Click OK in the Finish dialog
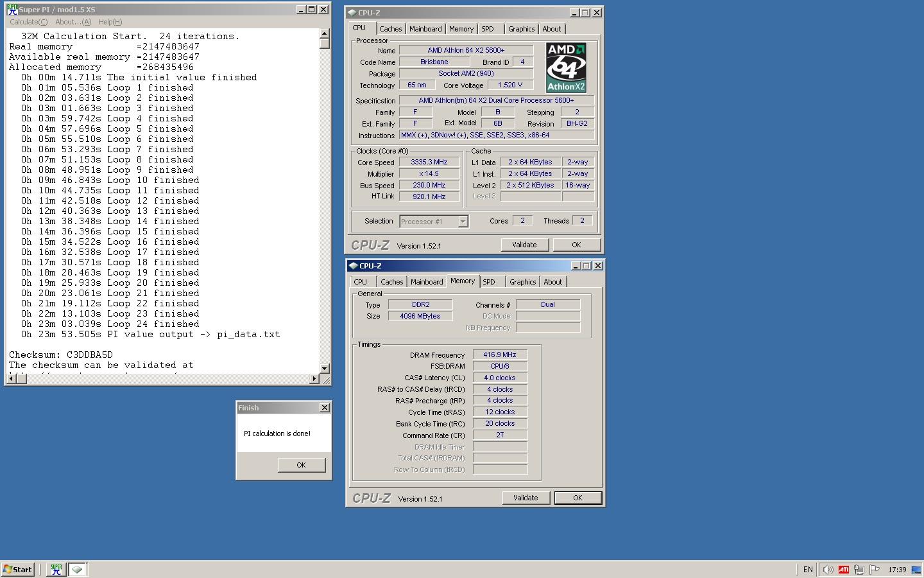 pos(301,465)
